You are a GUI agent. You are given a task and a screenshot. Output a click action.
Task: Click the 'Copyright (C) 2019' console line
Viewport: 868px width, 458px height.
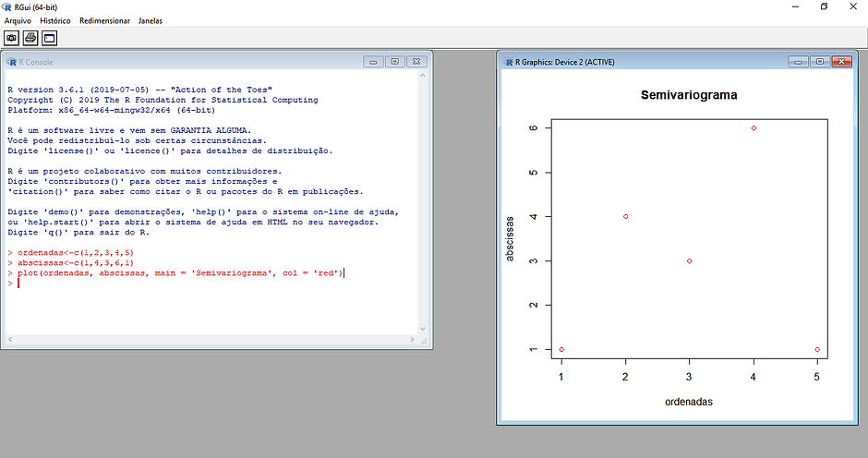163,100
